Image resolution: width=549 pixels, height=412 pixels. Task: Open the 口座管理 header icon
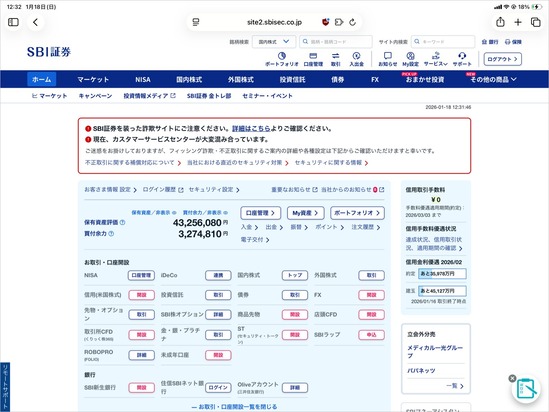(x=313, y=59)
